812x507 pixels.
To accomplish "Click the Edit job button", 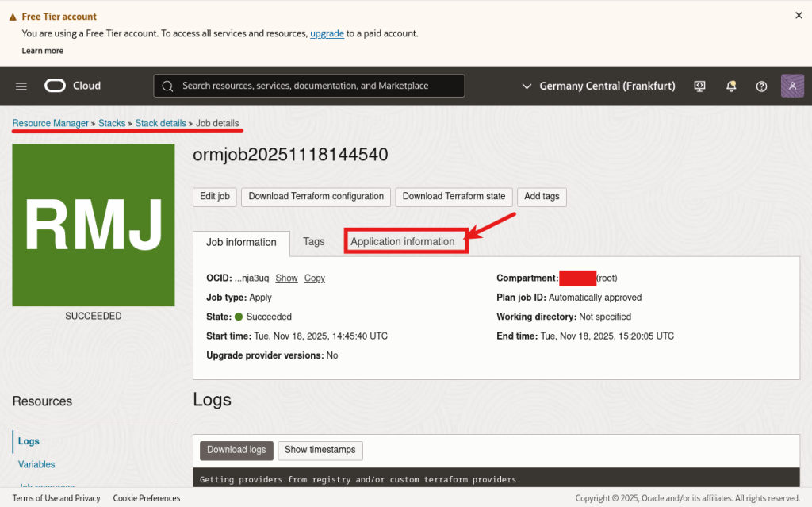I will (214, 197).
